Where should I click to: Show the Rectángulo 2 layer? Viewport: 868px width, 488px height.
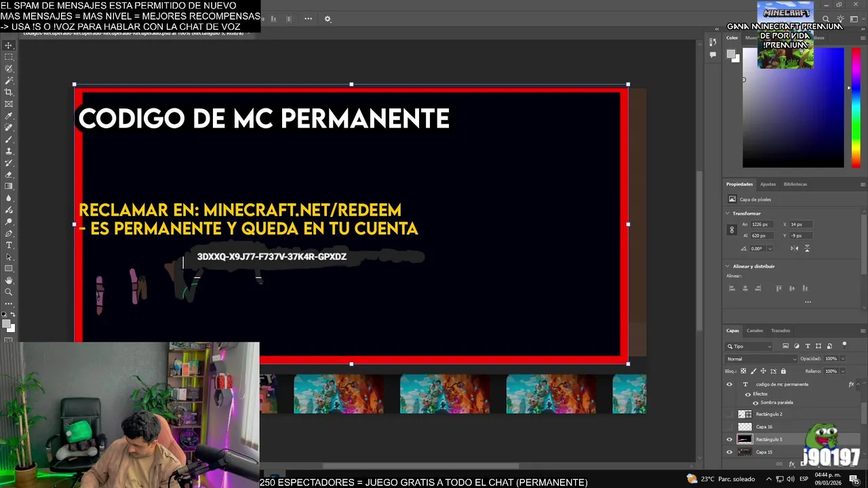(x=730, y=414)
